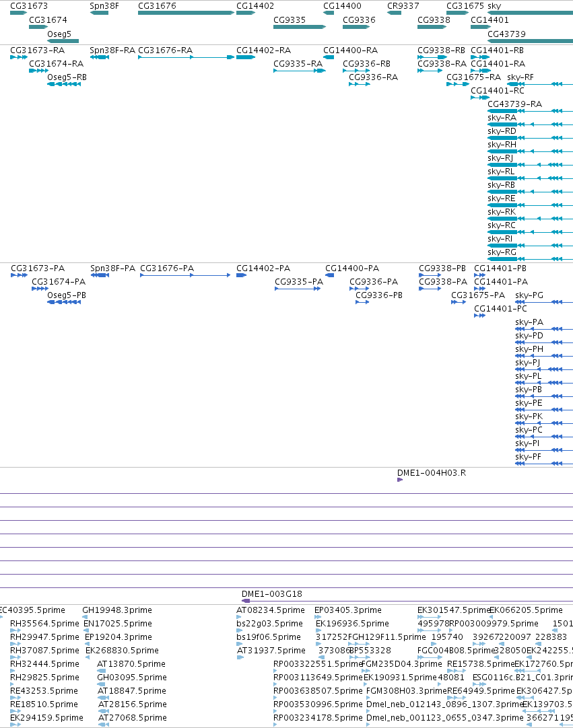The image size is (573, 728).
Task: Select EST RE43253.5prime
Action: coord(44,691)
